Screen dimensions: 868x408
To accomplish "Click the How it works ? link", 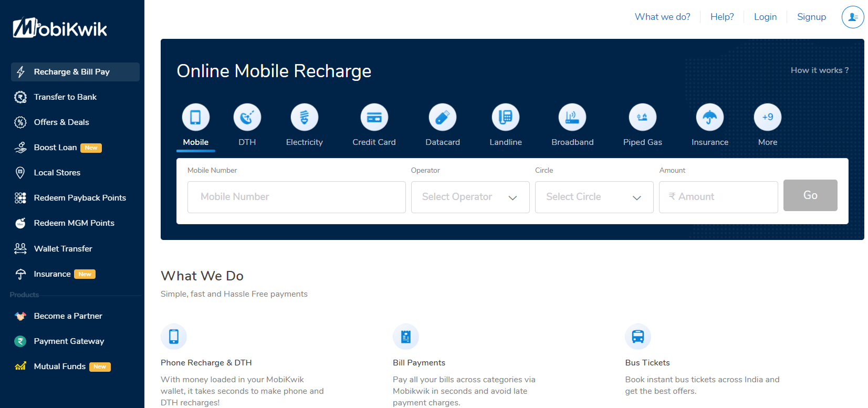I will 820,70.
